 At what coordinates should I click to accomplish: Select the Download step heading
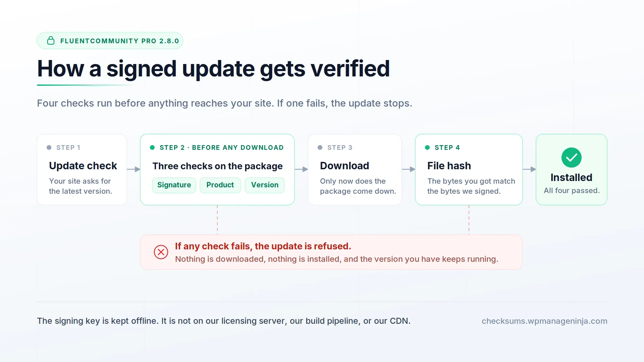click(x=344, y=166)
